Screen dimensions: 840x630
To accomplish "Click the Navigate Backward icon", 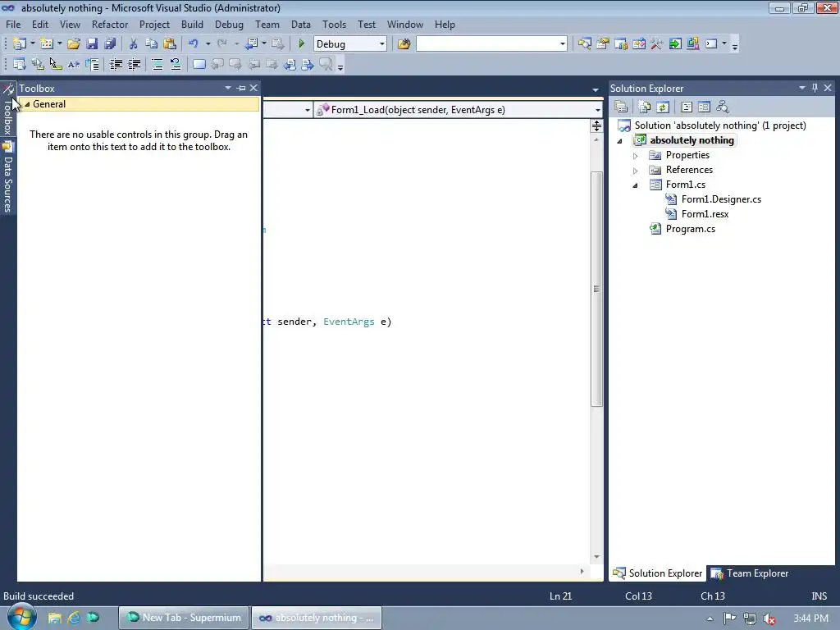I will [251, 44].
